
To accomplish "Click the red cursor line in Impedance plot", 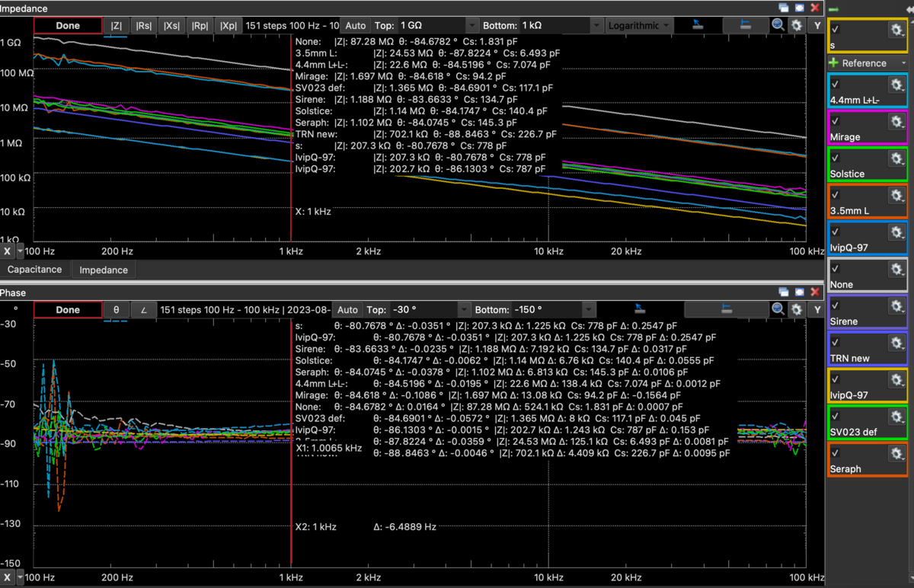I will [291, 137].
